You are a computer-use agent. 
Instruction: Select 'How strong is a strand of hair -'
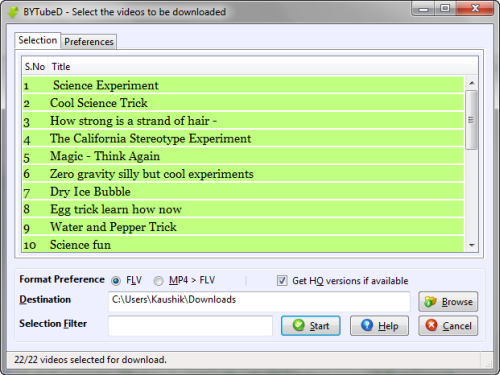click(243, 121)
